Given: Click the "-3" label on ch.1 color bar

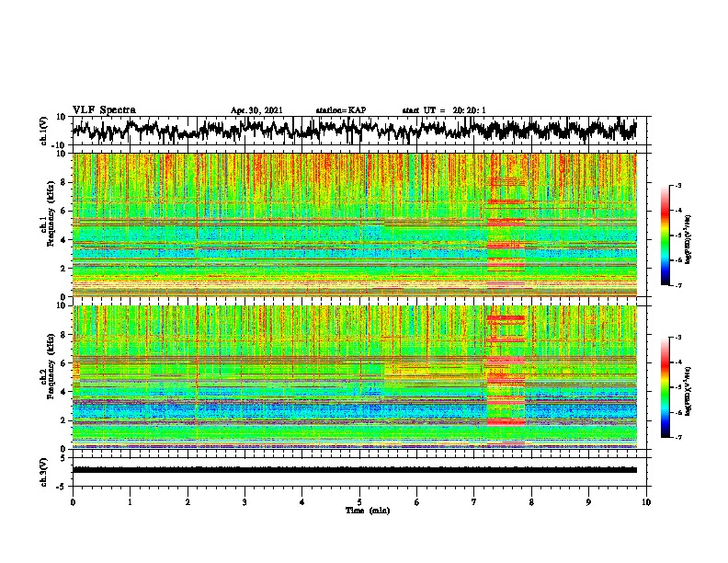Looking at the screenshot, I should (678, 185).
